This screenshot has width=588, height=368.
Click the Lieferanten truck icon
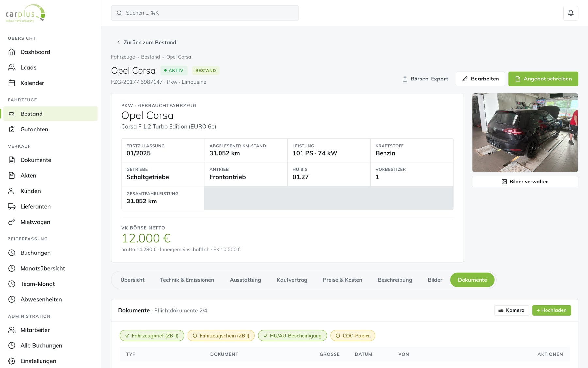(12, 206)
